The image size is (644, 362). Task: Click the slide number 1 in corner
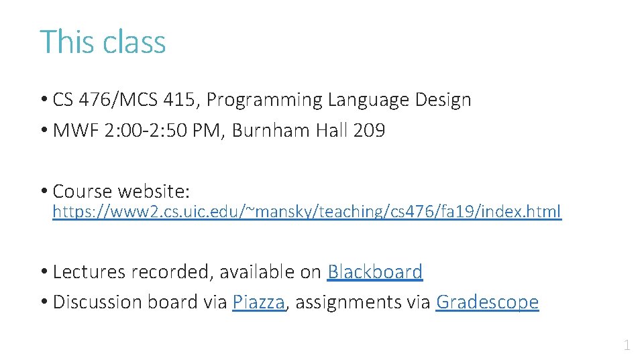[x=627, y=345]
